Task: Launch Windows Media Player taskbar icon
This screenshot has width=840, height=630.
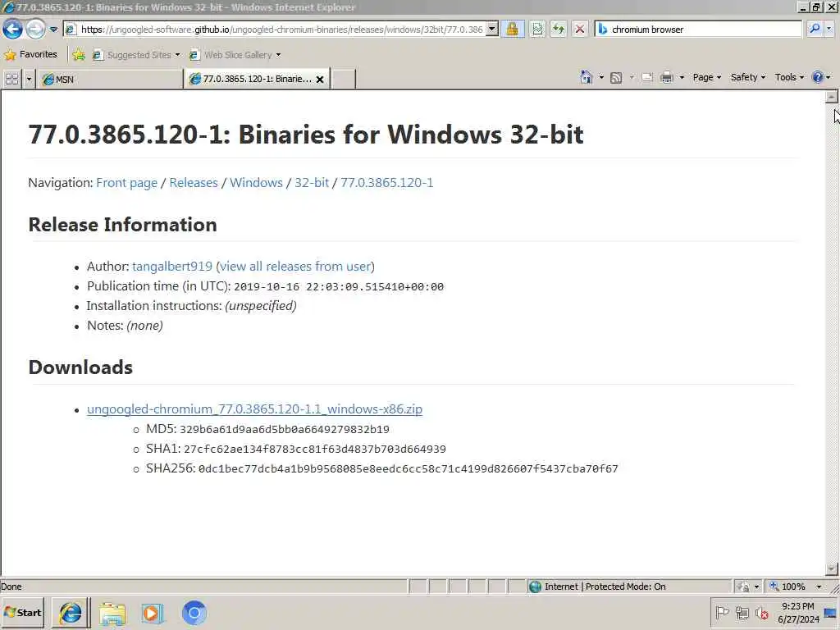Action: [152, 614]
